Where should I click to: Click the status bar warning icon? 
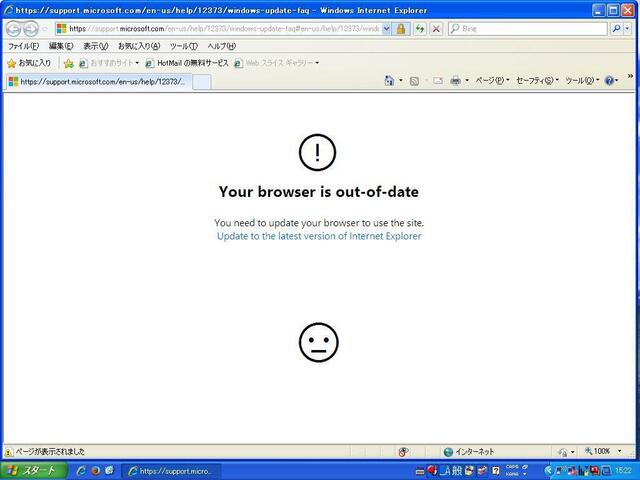9,452
